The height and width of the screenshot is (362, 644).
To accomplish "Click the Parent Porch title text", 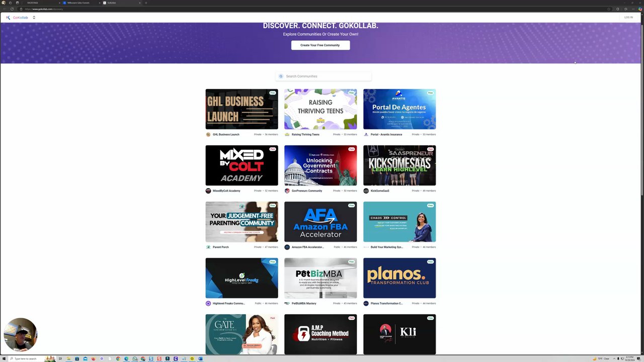I will 221,247.
